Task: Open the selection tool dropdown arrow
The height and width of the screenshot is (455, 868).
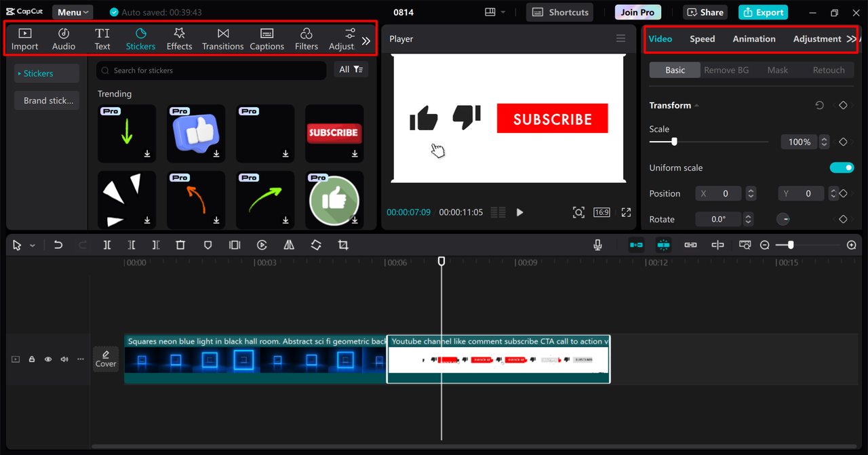Action: [32, 245]
